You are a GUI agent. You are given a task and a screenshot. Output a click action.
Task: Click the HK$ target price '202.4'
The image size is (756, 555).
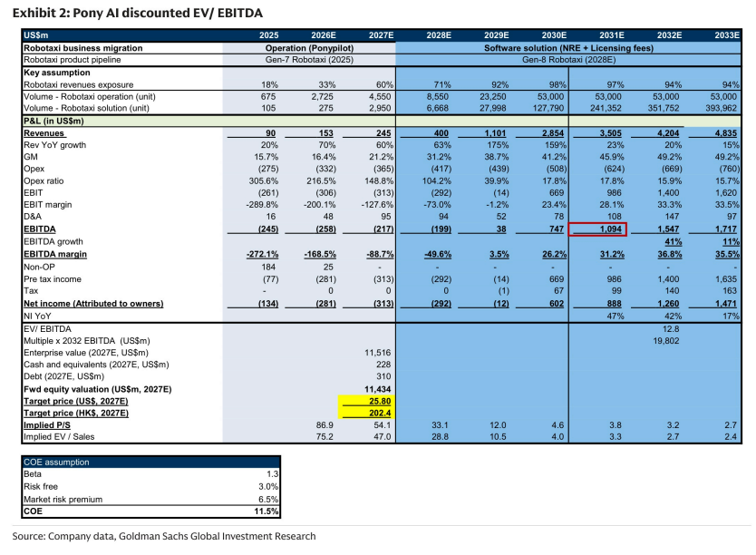pyautogui.click(x=381, y=413)
